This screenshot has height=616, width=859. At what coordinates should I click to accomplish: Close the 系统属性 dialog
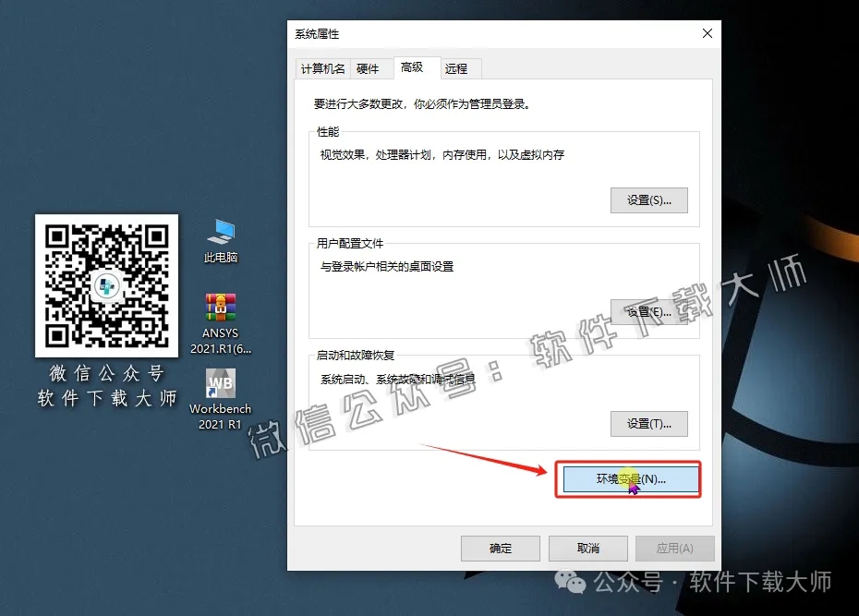pyautogui.click(x=707, y=33)
